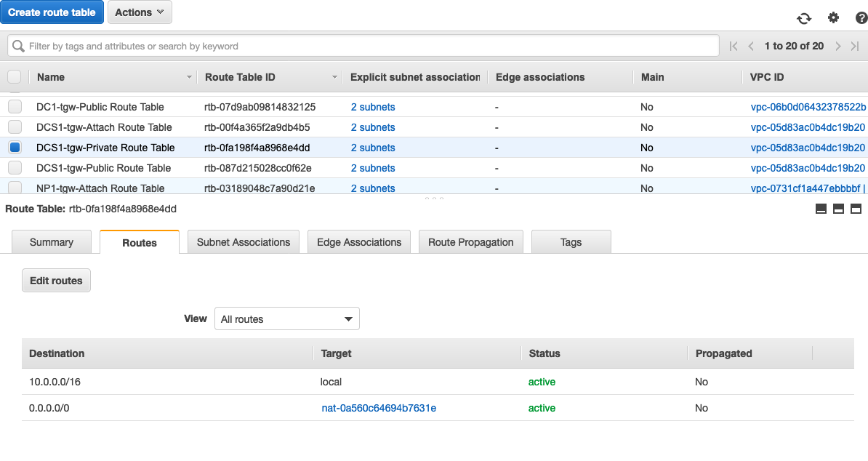The height and width of the screenshot is (461, 868).
Task: Toggle the select-all checkbox in header
Action: 15,77
